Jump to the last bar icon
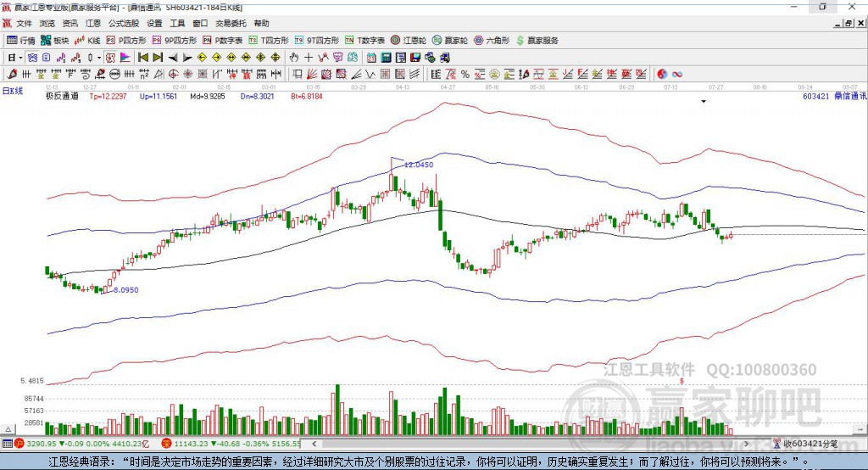Viewport: 868px width, 470px height. tap(158, 58)
